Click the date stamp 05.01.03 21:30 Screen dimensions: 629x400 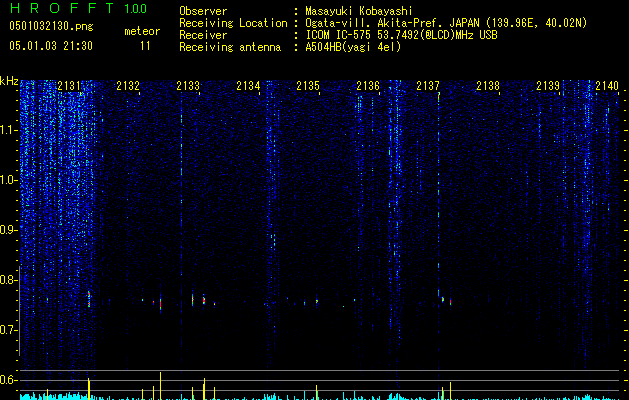(x=51, y=46)
